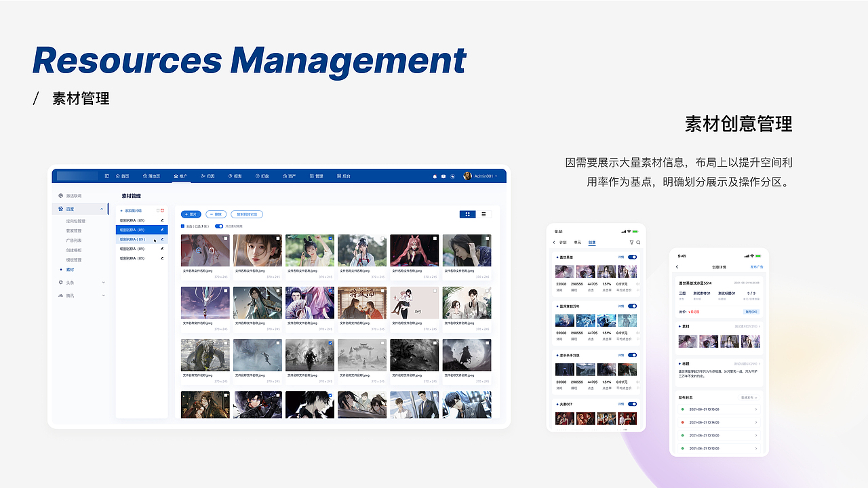Switch to grid view of materials
Image resolution: width=868 pixels, height=488 pixels.
467,214
